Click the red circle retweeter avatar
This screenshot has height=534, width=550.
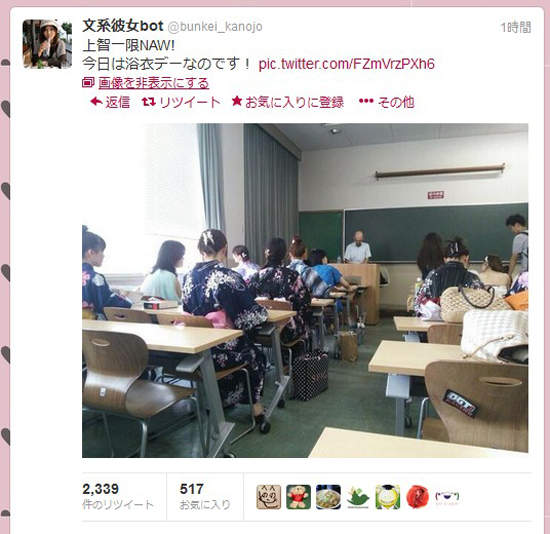417,497
